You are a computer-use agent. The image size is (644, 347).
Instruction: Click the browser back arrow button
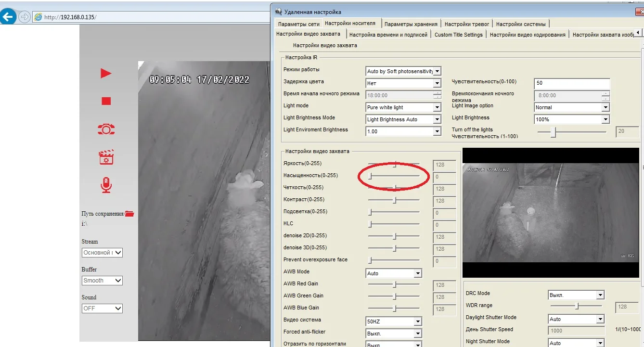[8, 17]
